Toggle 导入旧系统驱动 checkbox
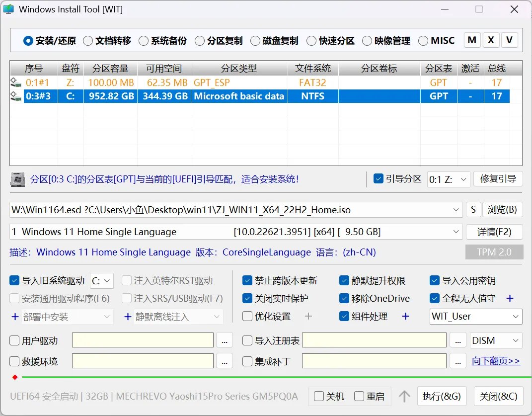The height and width of the screenshot is (416, 532). (14, 281)
